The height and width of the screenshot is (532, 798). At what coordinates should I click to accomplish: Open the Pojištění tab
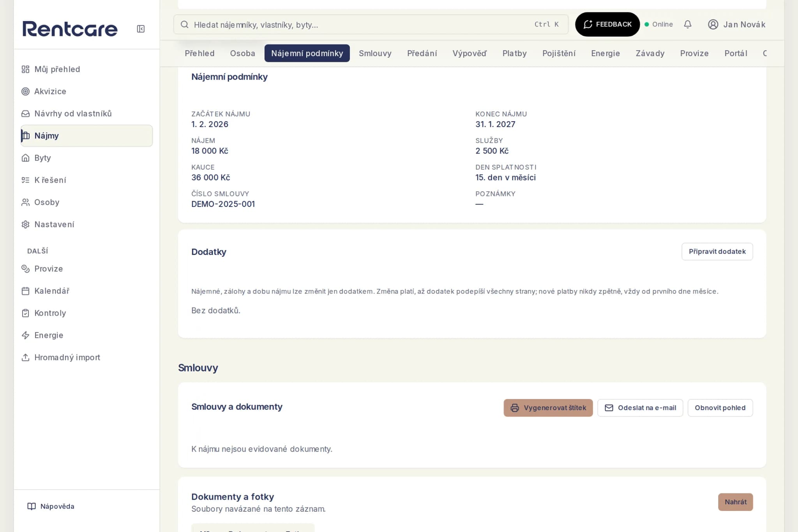tap(559, 53)
